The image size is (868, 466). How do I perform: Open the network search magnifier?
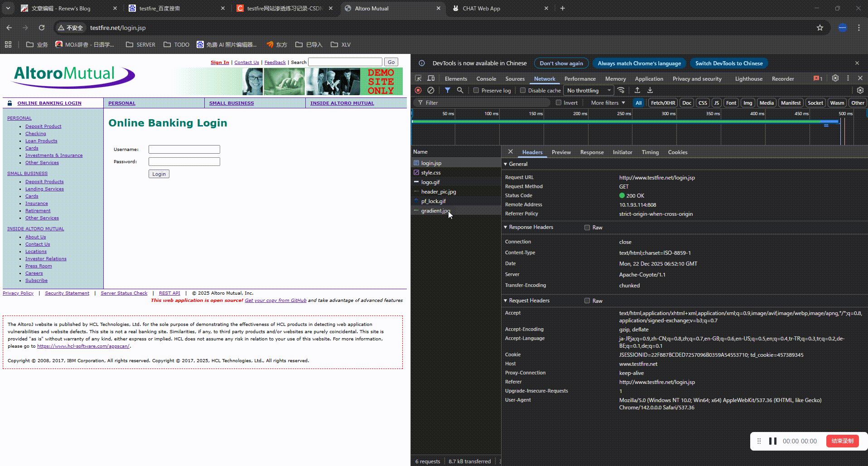(x=460, y=90)
